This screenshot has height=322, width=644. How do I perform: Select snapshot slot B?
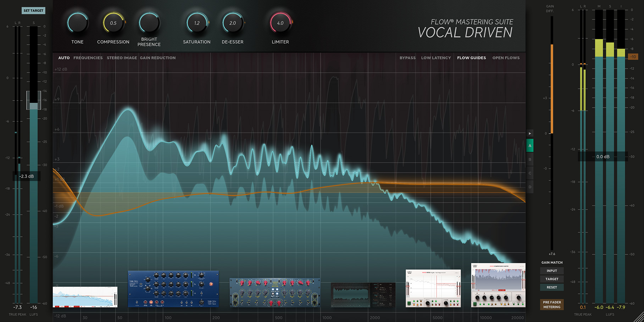click(x=530, y=159)
